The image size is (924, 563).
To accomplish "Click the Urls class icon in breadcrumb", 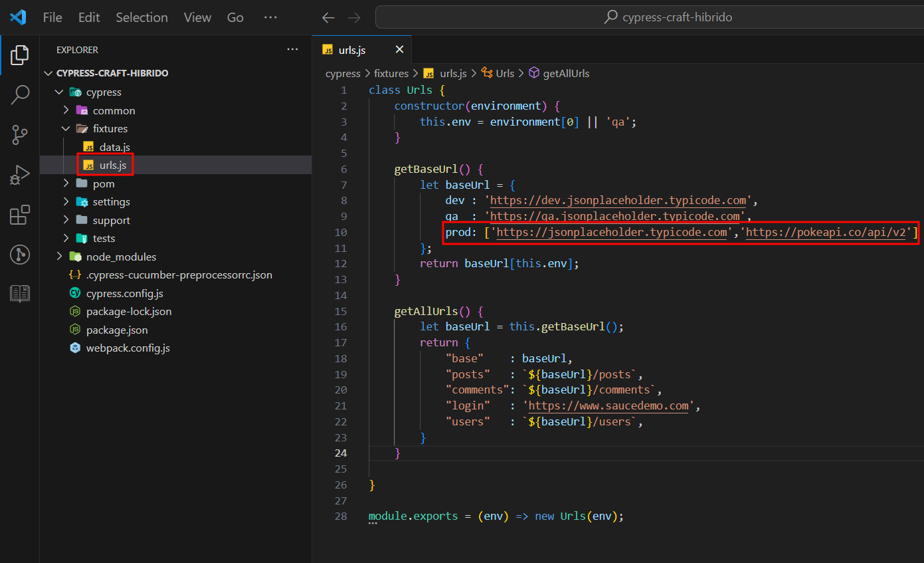I will point(487,73).
